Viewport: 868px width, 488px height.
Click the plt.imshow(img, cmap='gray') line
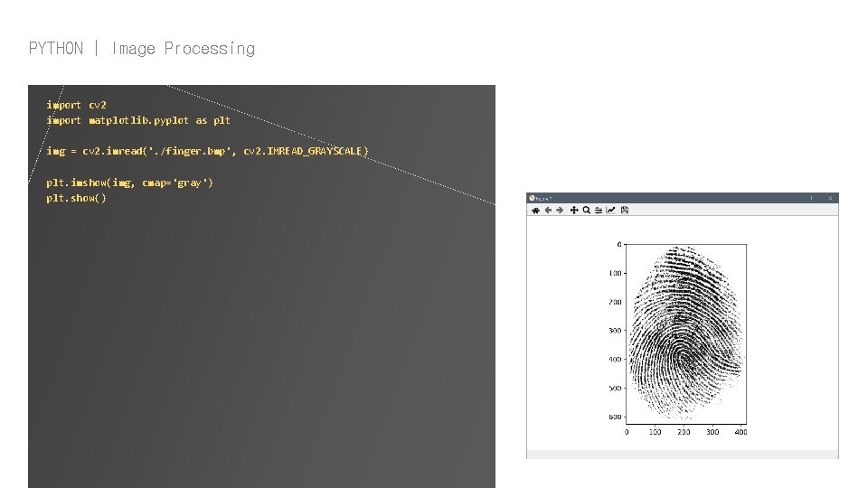[x=129, y=183]
